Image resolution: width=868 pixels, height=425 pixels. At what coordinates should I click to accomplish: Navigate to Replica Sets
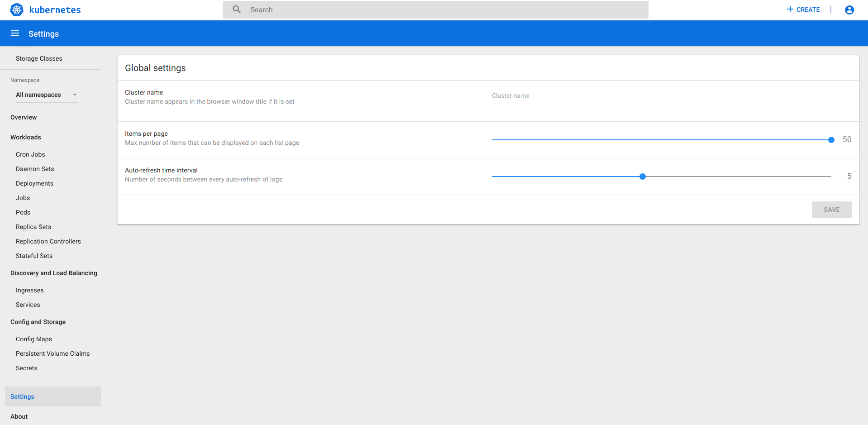(33, 227)
